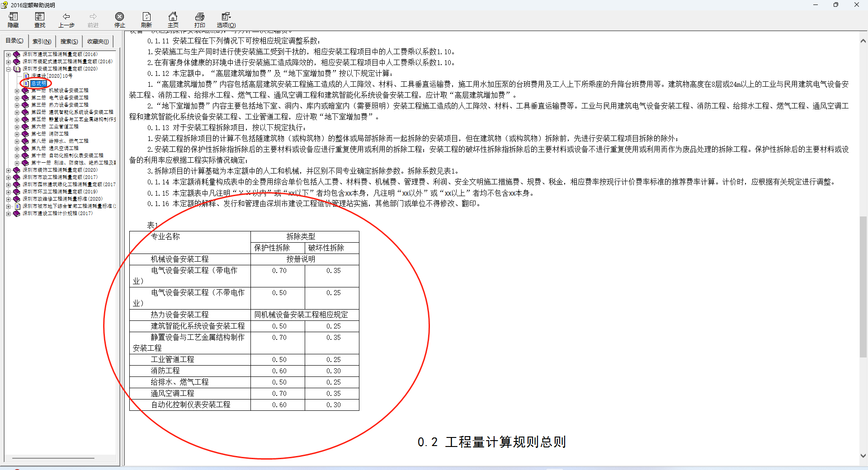Open the 深建设[2020]10号 topic
Screen dimensions: 868x470
click(52, 76)
